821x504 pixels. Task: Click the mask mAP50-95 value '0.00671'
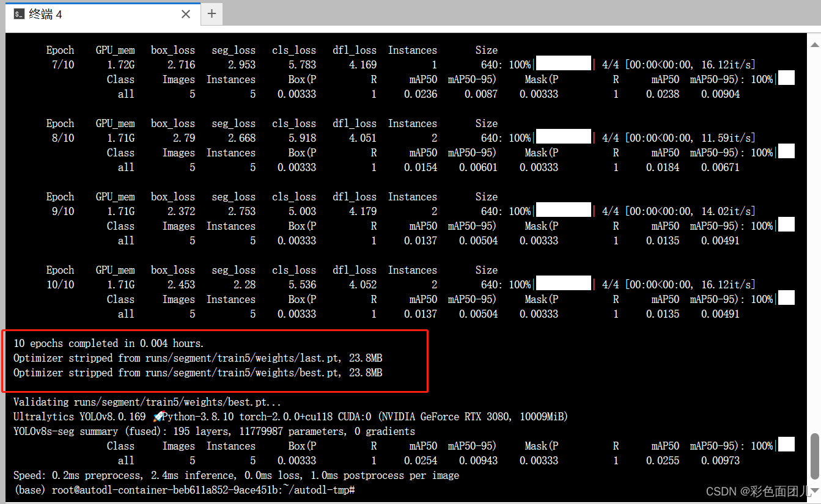721,167
